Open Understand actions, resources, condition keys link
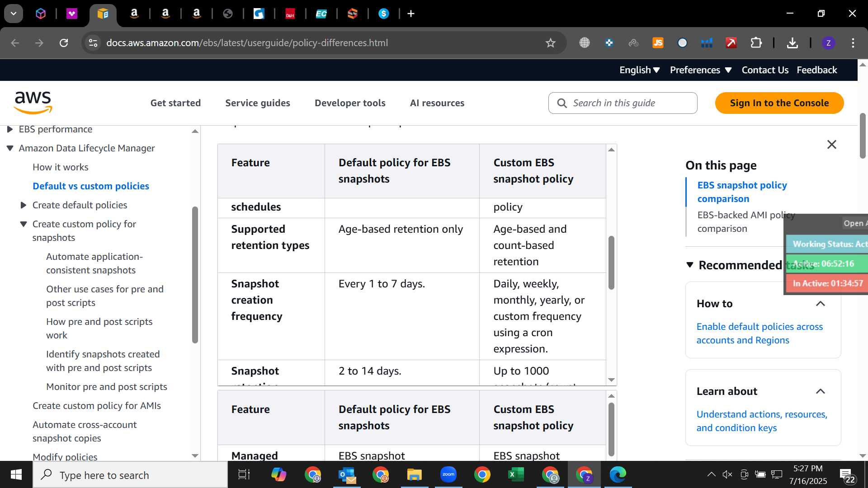 762,421
